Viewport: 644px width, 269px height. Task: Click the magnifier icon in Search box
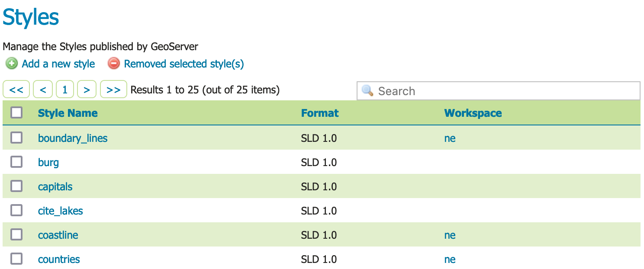point(367,91)
